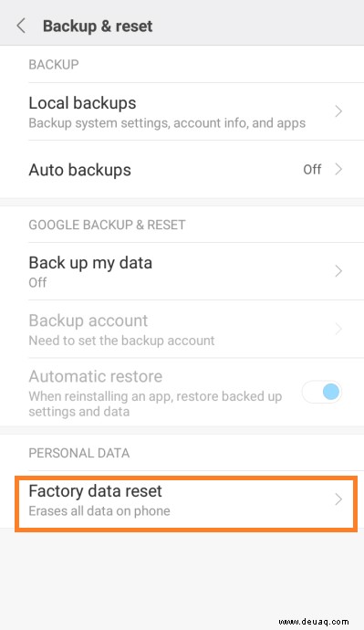The image size is (364, 630).
Task: Tap the Erases all data on phone subtitle
Action: tap(99, 511)
